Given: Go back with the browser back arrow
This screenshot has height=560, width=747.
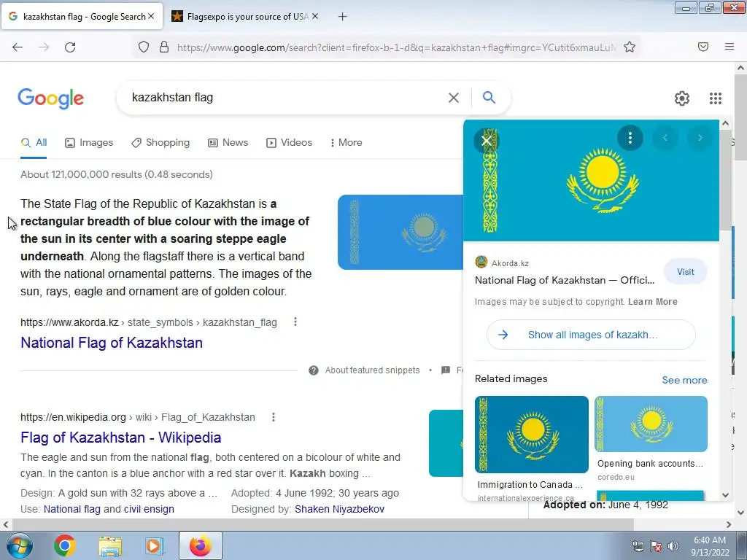Looking at the screenshot, I should tap(18, 47).
